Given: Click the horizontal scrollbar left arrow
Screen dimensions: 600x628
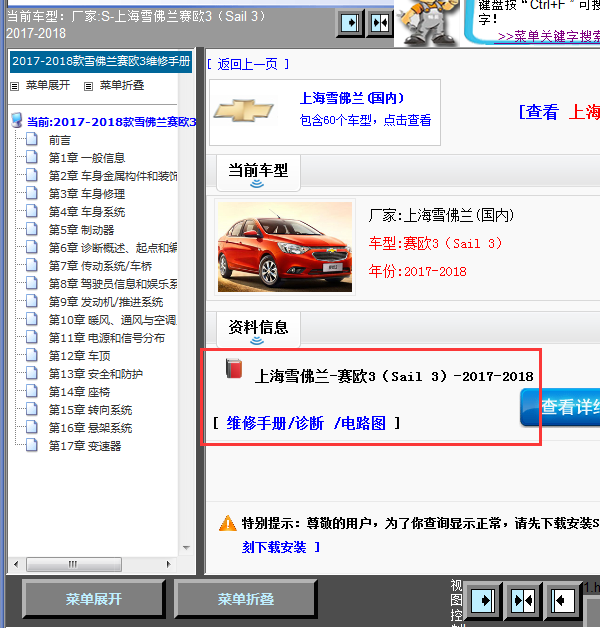Looking at the screenshot, I should 16,564.
